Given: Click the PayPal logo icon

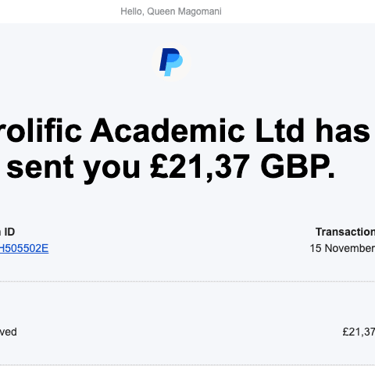Looking at the screenshot, I should point(171,62).
